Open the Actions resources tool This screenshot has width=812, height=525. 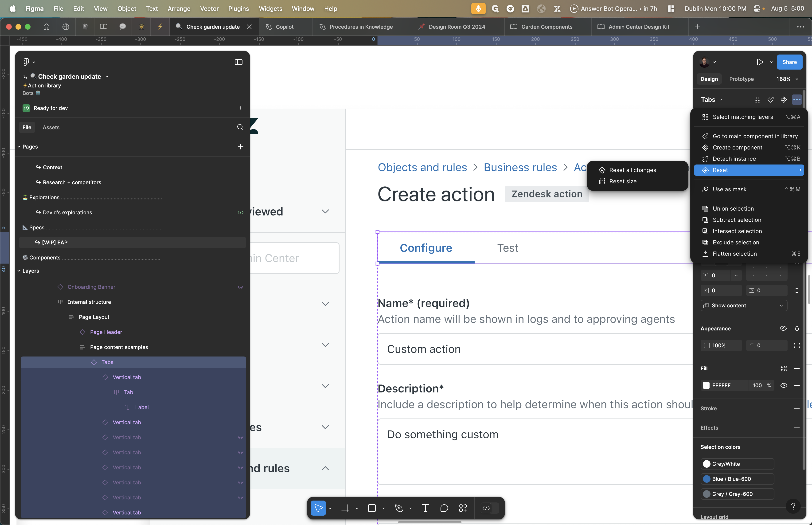463,508
